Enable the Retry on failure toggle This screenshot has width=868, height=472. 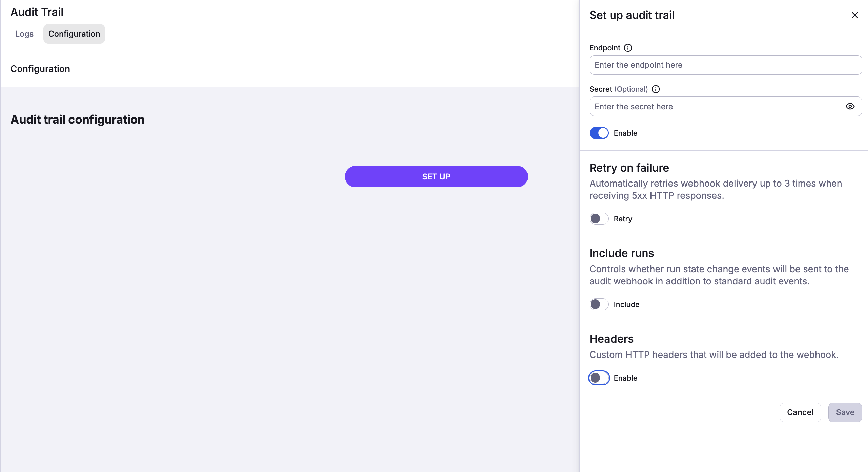click(599, 219)
